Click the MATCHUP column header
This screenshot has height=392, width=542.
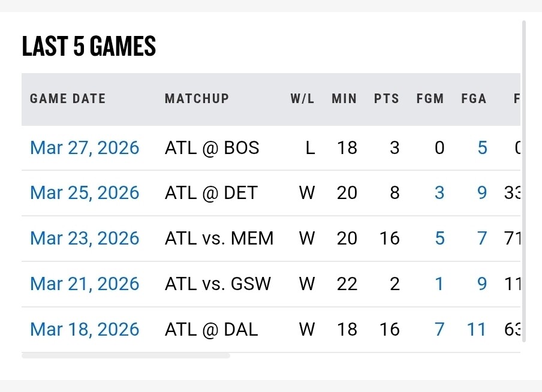[197, 99]
